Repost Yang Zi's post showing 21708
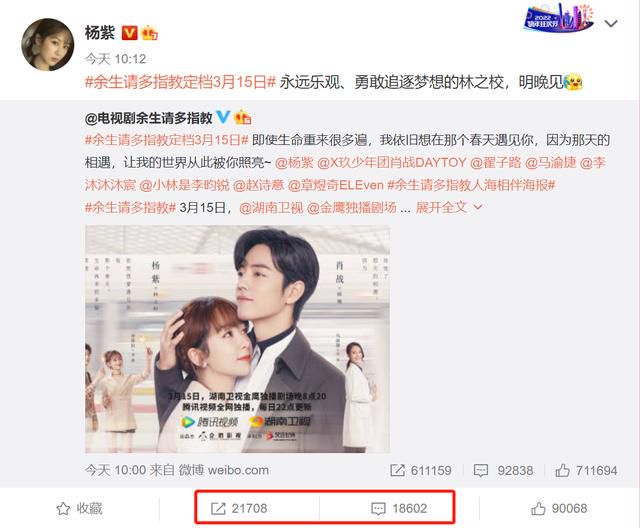640x528 pixels. [x=239, y=508]
